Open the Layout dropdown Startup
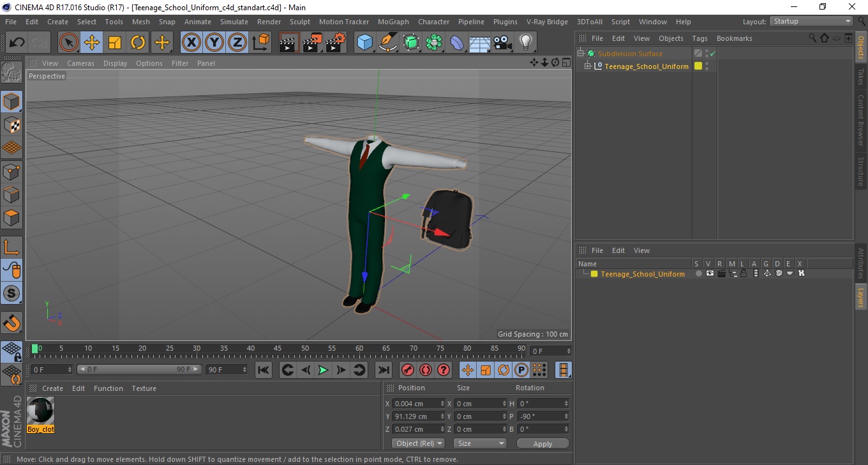Screen dimensions: 868x465 812,21
